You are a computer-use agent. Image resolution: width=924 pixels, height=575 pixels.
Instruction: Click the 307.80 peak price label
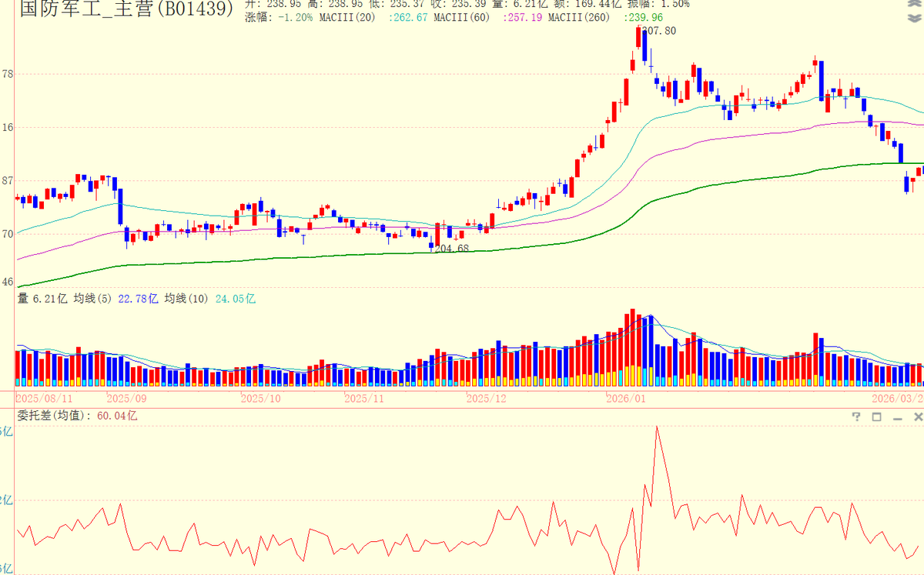tap(658, 31)
